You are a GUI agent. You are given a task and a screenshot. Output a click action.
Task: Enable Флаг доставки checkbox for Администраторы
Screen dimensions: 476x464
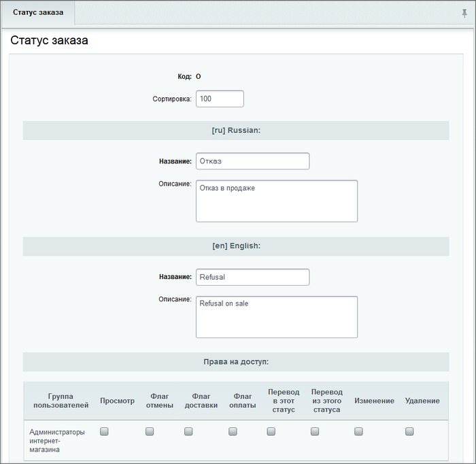188,431
